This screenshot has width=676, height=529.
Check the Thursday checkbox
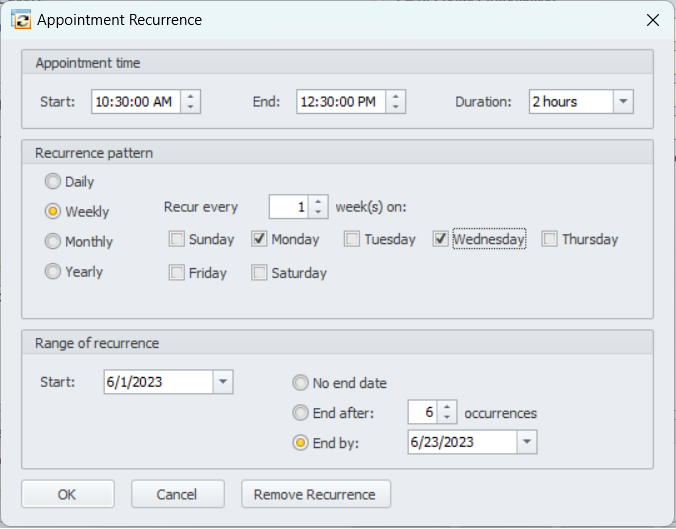[550, 239]
